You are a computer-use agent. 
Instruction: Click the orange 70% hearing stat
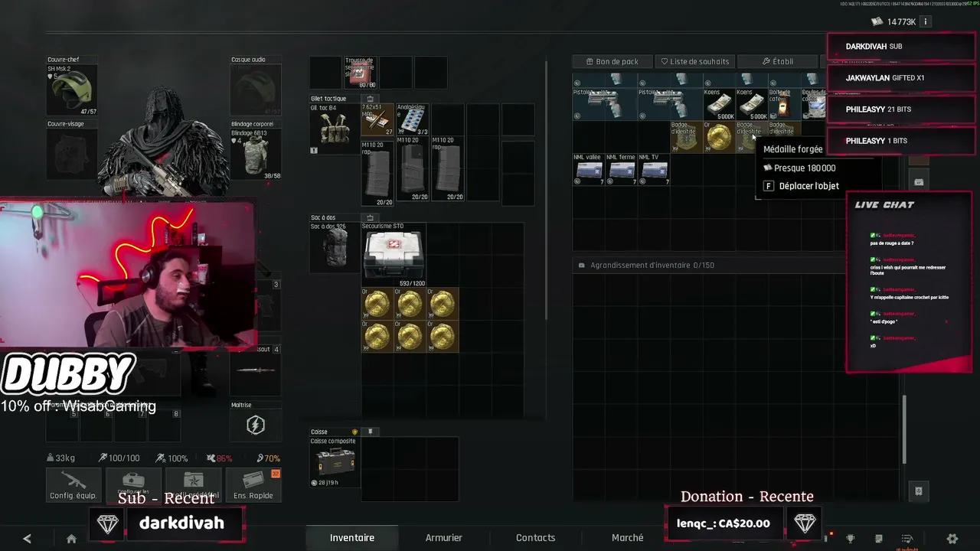coord(267,458)
